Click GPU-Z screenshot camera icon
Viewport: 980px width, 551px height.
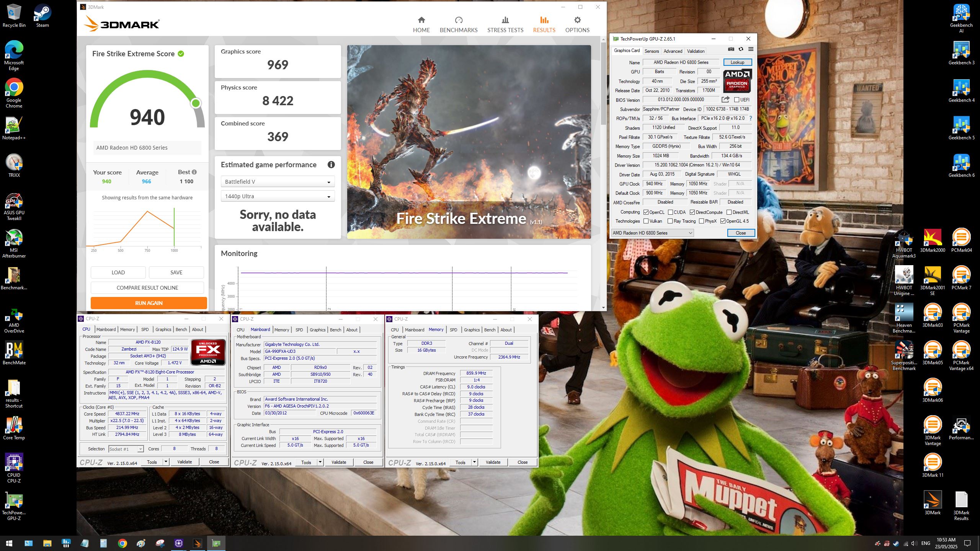pyautogui.click(x=731, y=49)
